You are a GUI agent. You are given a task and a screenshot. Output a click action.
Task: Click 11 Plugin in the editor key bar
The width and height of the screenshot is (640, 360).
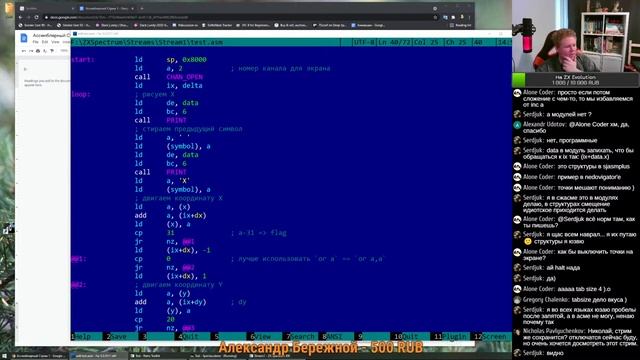click(451, 336)
